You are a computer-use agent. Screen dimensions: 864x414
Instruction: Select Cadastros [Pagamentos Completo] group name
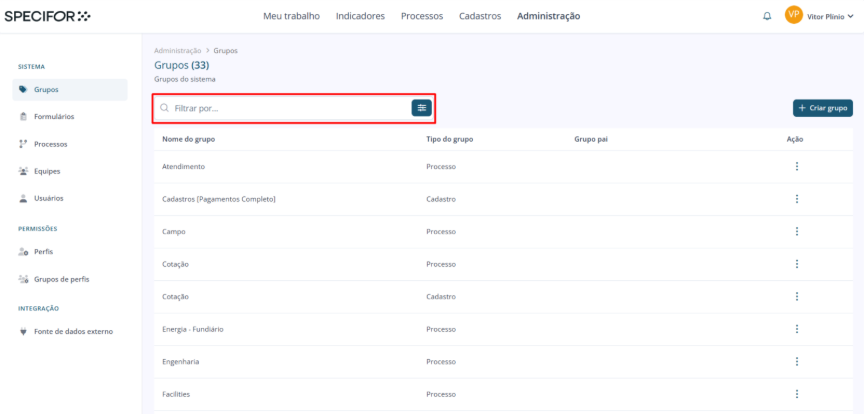tap(219, 199)
